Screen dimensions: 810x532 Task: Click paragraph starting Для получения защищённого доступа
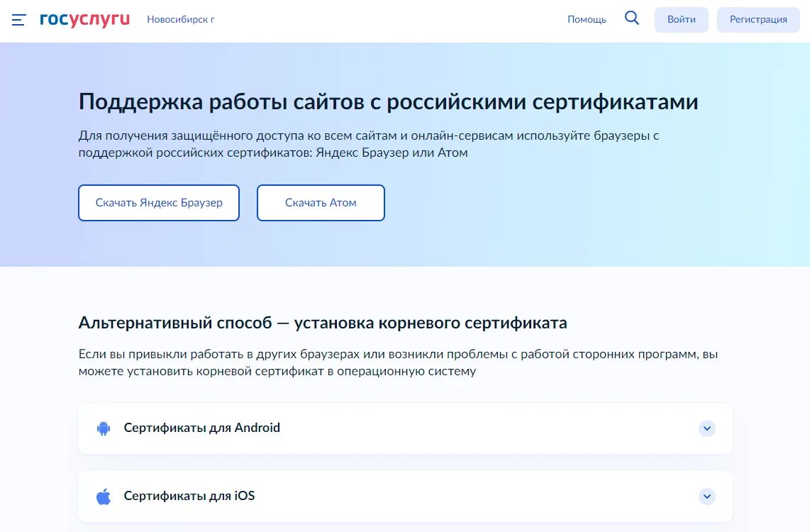369,144
